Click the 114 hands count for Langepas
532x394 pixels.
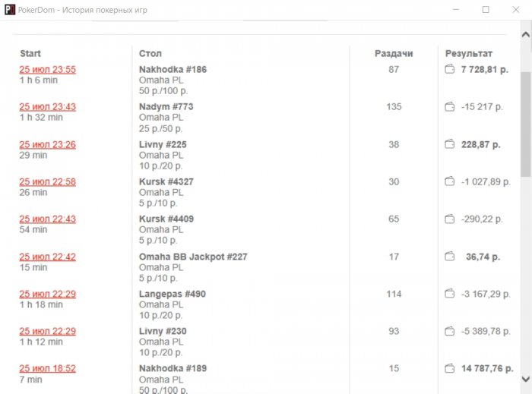point(394,294)
